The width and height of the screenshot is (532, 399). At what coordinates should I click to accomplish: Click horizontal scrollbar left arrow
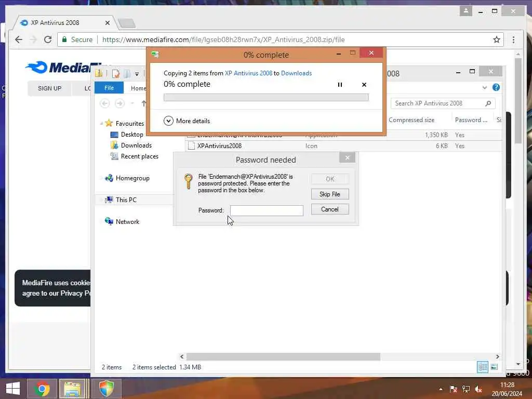[182, 356]
